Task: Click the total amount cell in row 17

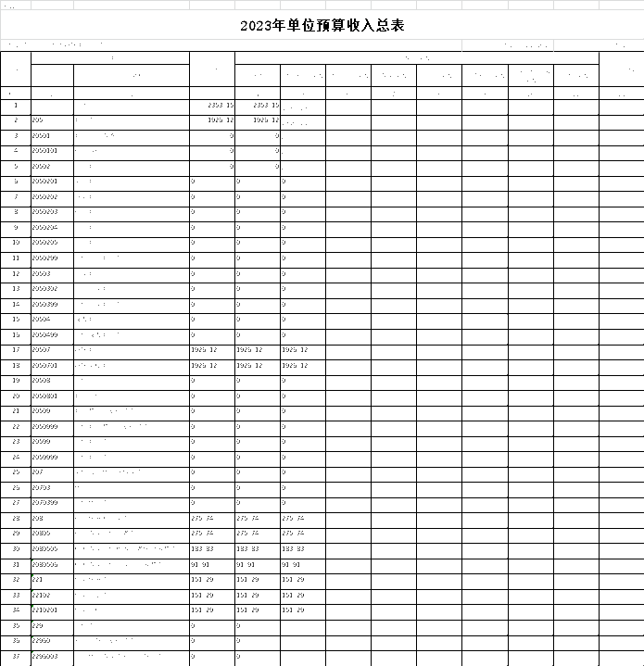Action: (x=212, y=351)
